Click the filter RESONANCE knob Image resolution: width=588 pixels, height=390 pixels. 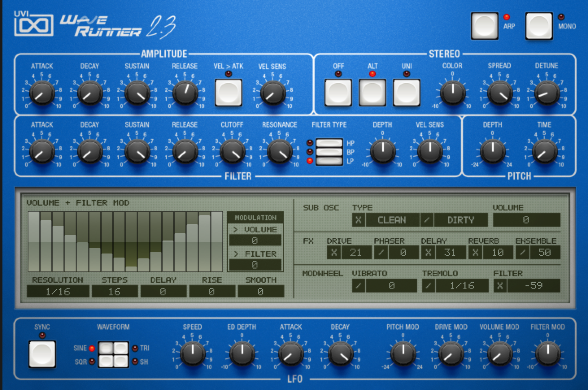(280, 151)
